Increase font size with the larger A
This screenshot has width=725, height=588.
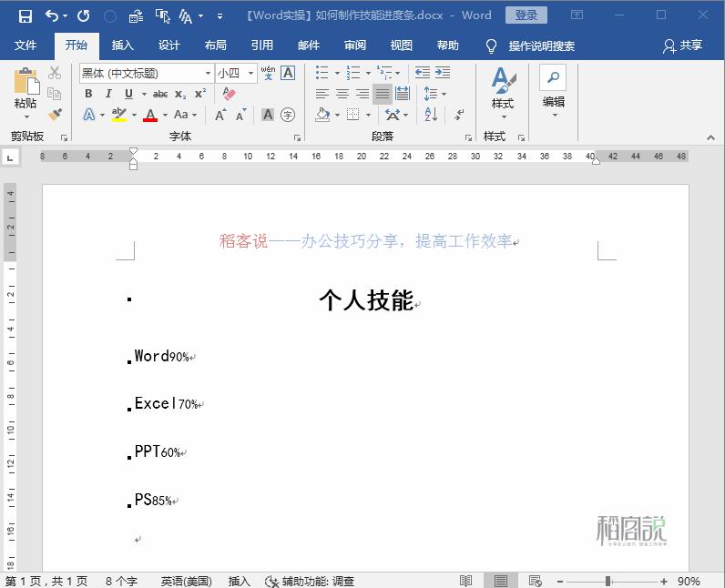point(220,115)
